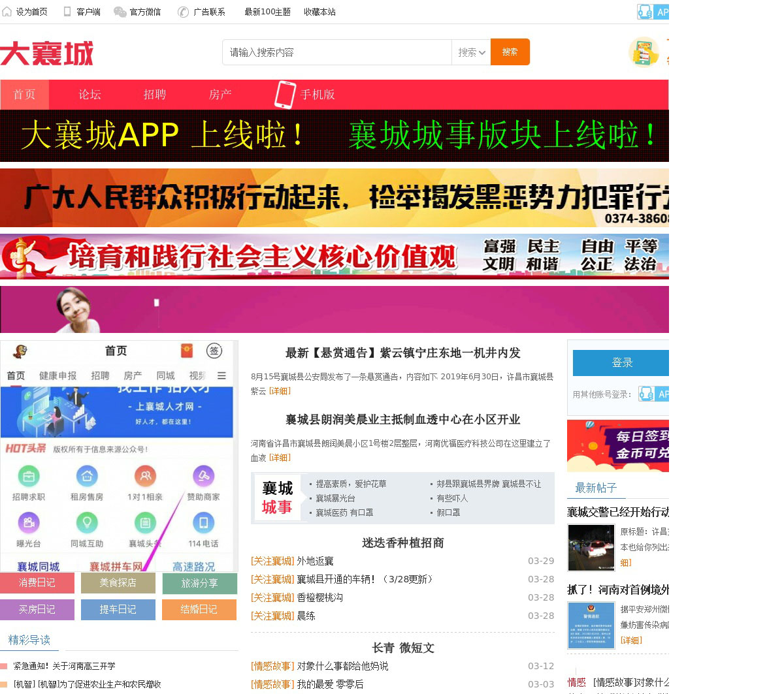This screenshot has height=694, width=784.
Task: Open the 招聘 navigation tab
Action: pos(155,95)
